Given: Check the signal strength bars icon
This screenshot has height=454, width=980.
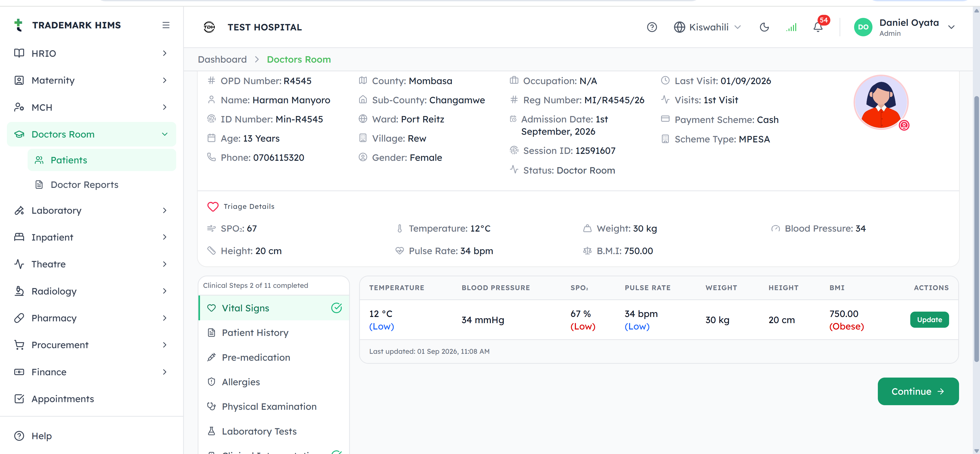Looking at the screenshot, I should 791,27.
